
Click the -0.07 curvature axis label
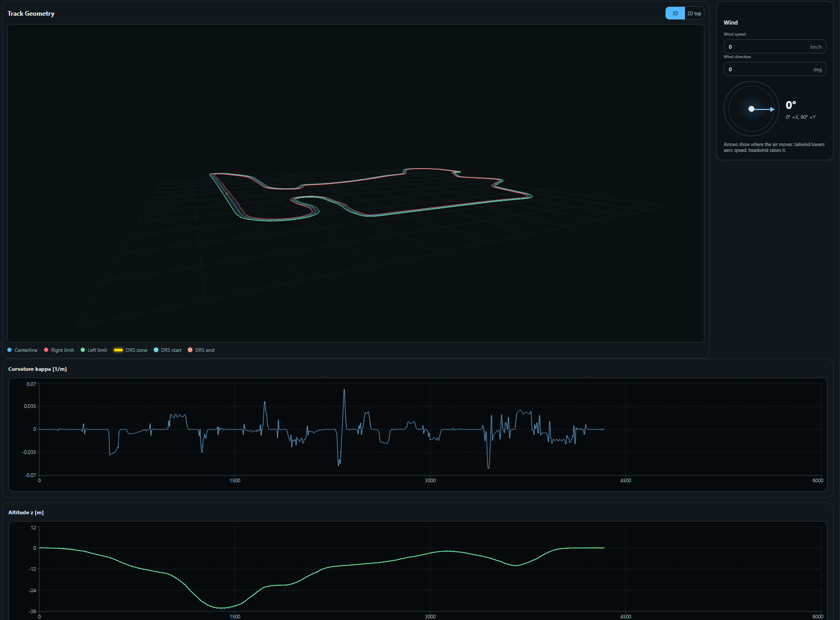pyautogui.click(x=30, y=475)
